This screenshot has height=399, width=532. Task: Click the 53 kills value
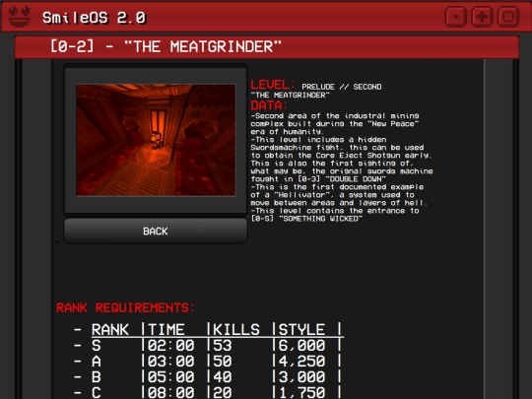click(x=223, y=346)
